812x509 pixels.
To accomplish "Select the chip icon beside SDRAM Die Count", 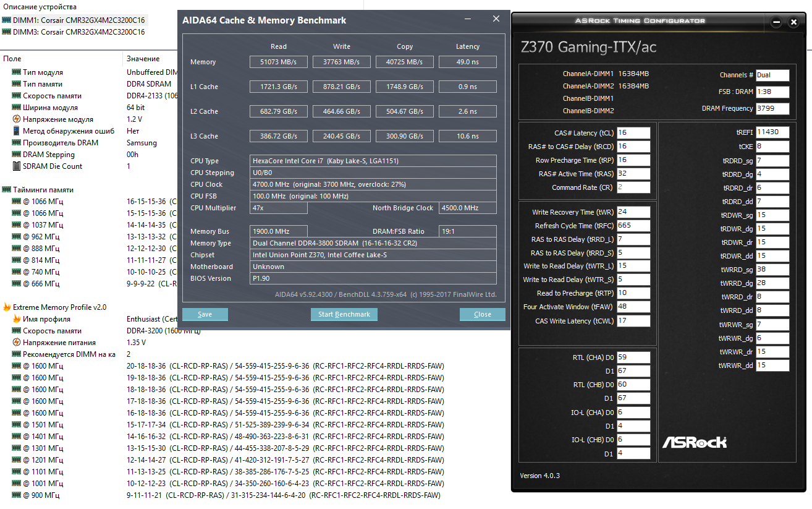I will coord(17,166).
